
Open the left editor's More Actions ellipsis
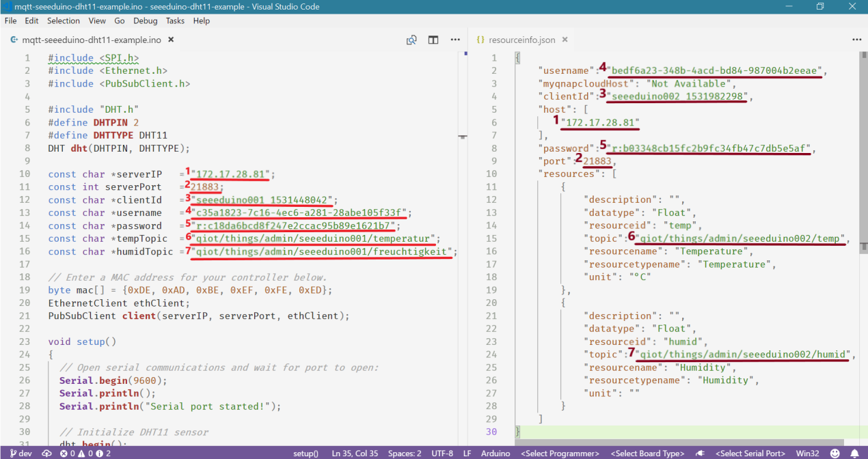point(455,40)
